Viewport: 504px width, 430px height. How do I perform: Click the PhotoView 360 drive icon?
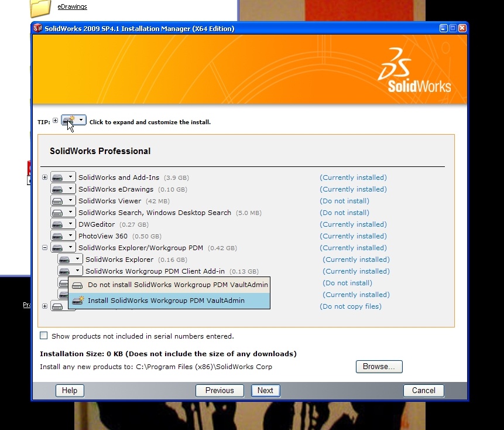coord(57,236)
